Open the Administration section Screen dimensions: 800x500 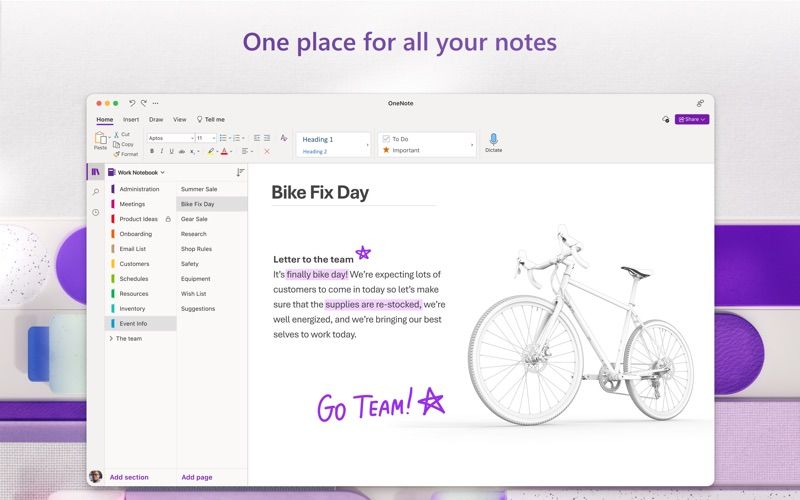pyautogui.click(x=141, y=189)
